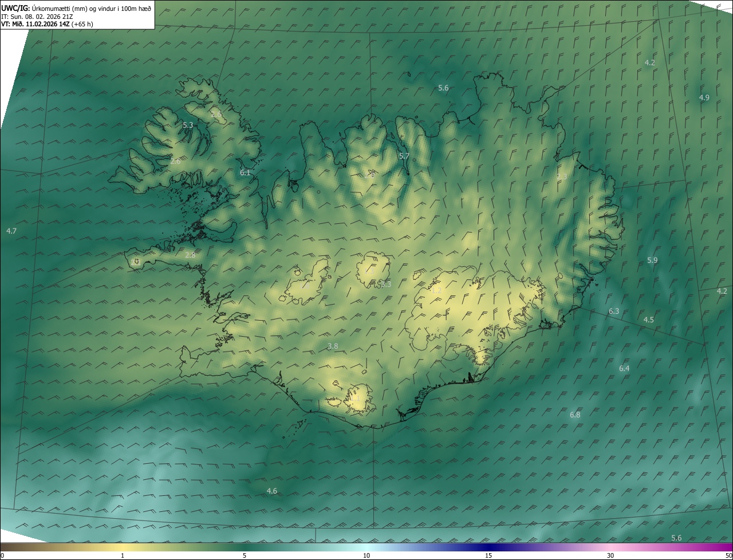
Task: Click the colour scale tick label '50'
Action: pos(728,555)
